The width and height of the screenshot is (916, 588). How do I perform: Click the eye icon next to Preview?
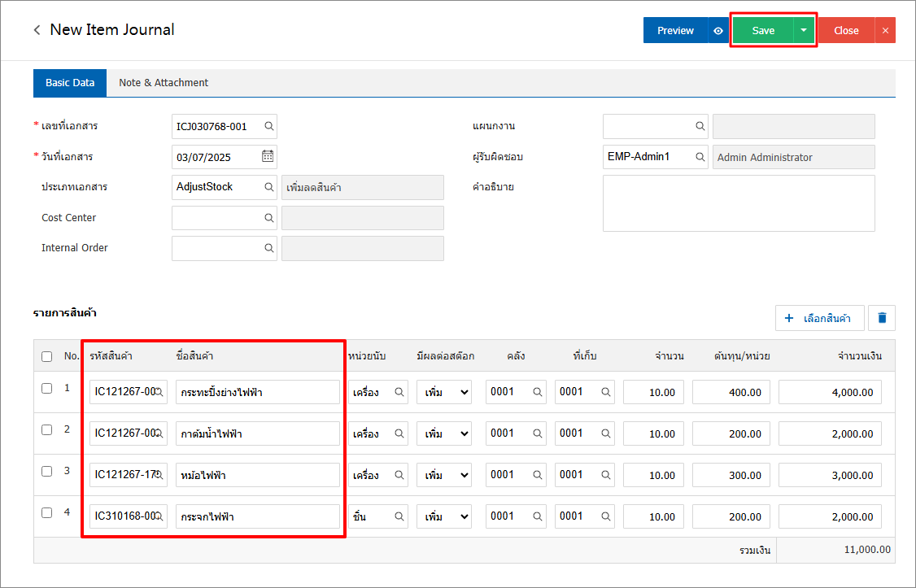point(718,30)
